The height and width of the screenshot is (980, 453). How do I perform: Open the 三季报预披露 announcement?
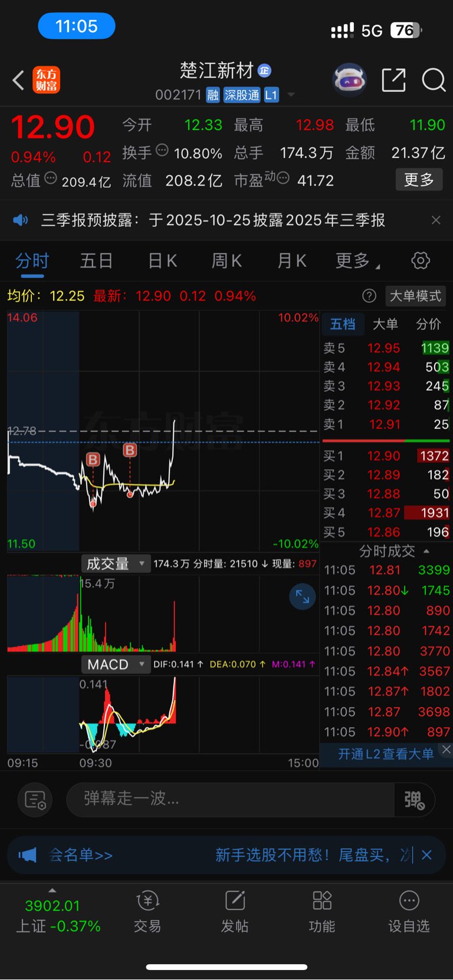213,220
